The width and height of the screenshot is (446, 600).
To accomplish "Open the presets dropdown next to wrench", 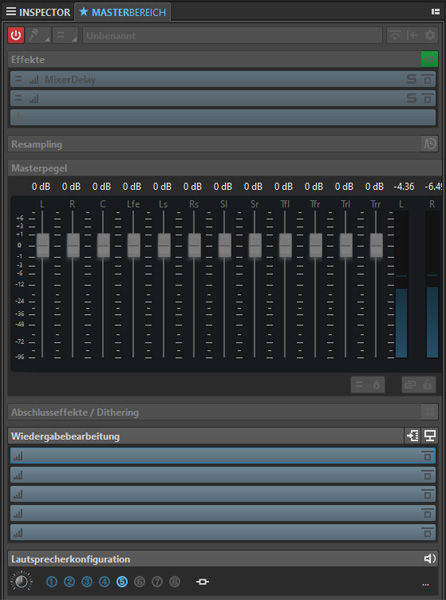I will coord(65,35).
